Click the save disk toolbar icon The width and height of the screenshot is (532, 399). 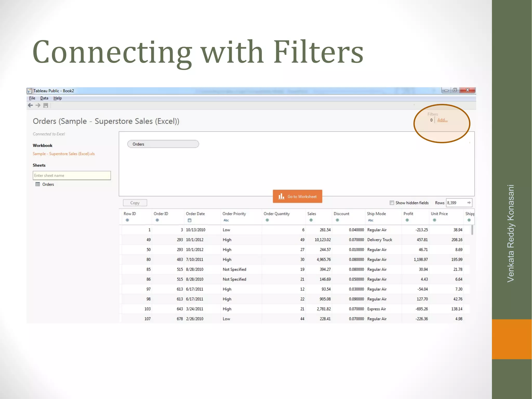46,106
